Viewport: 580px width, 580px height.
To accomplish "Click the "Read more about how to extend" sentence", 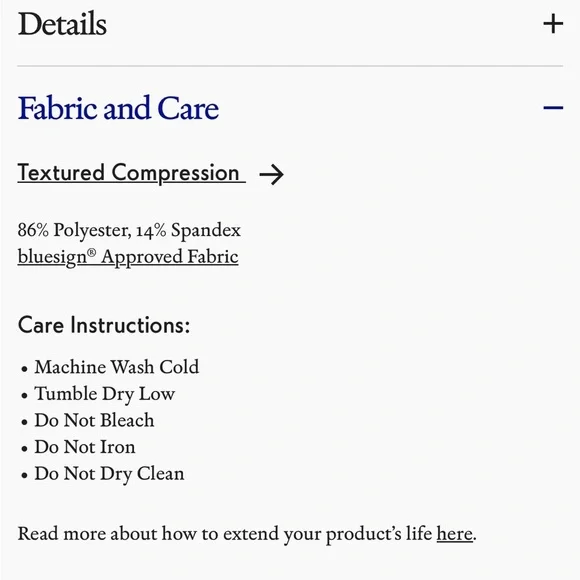I will [x=247, y=534].
